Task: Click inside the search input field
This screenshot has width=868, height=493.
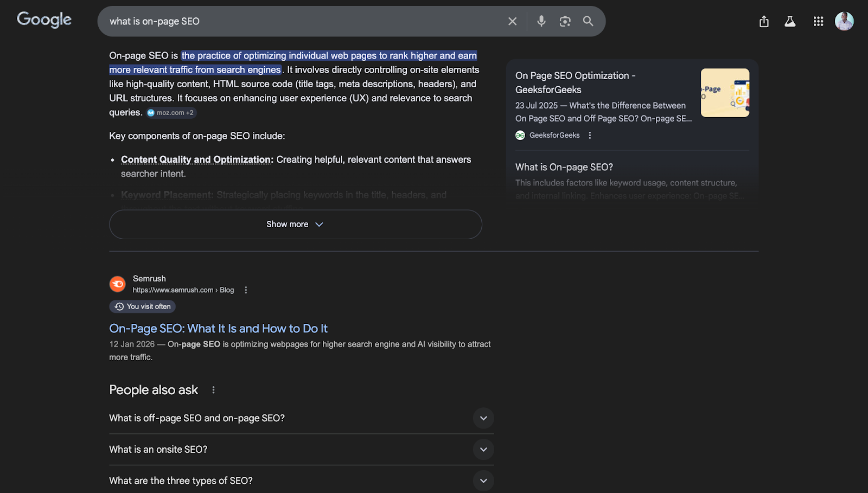Action: click(304, 21)
